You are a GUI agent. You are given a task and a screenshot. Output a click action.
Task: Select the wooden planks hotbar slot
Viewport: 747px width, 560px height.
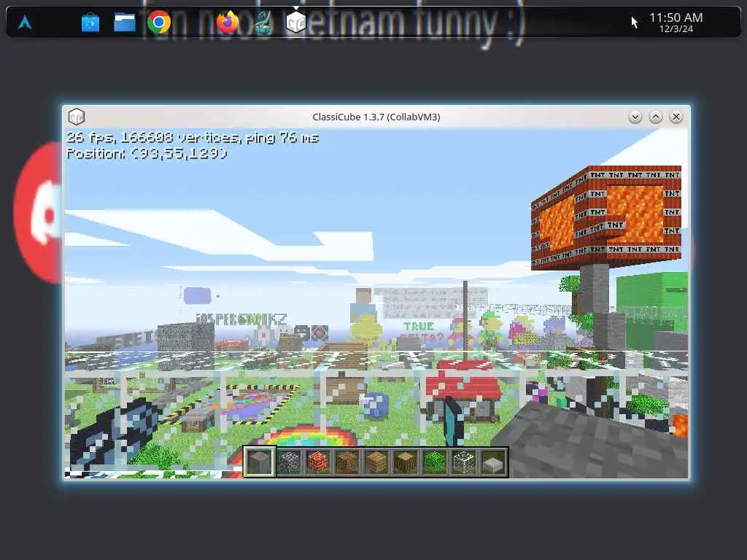click(376, 462)
